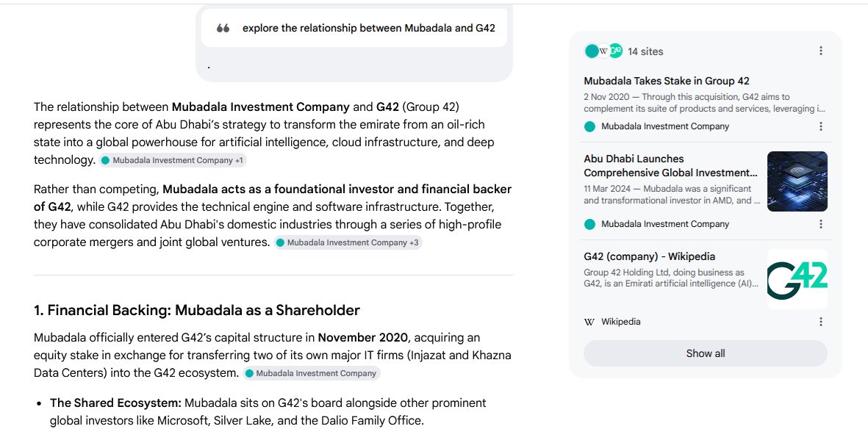
Task: Expand the Mubadala Investment Company +1 citation
Action: (x=172, y=161)
